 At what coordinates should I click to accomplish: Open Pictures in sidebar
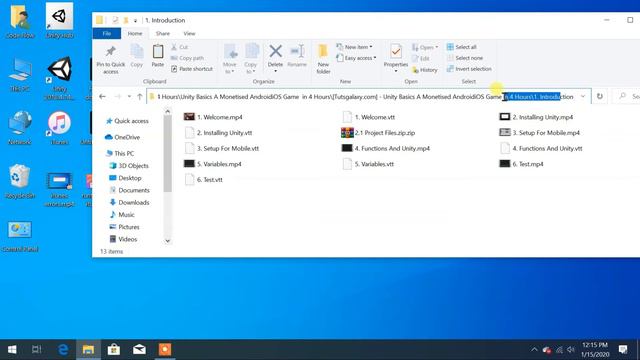124,227
